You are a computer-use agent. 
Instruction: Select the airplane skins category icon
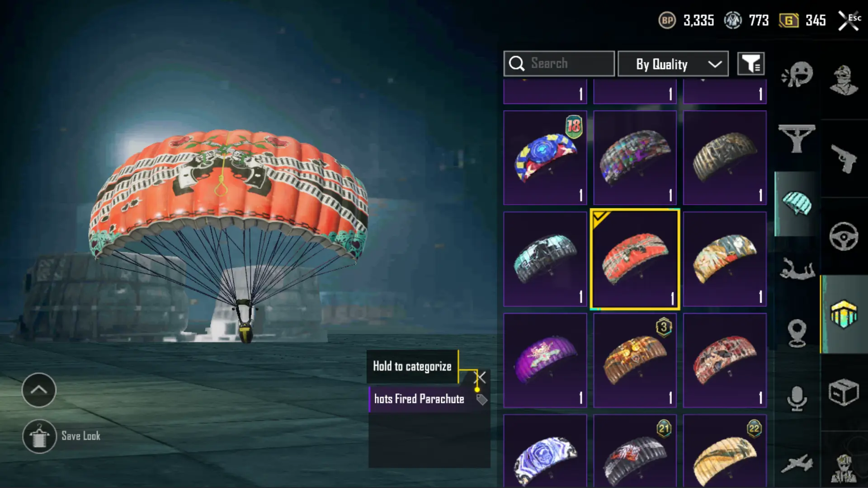797,464
